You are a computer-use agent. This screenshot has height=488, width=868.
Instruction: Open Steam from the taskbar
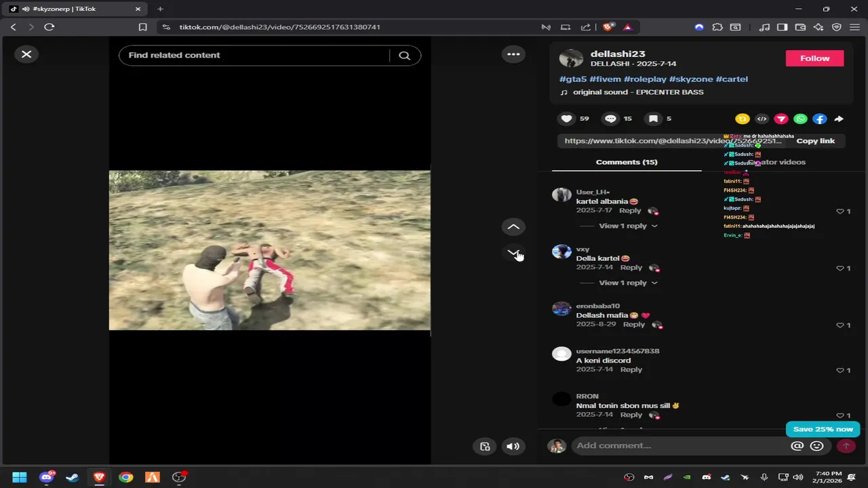pyautogui.click(x=73, y=477)
